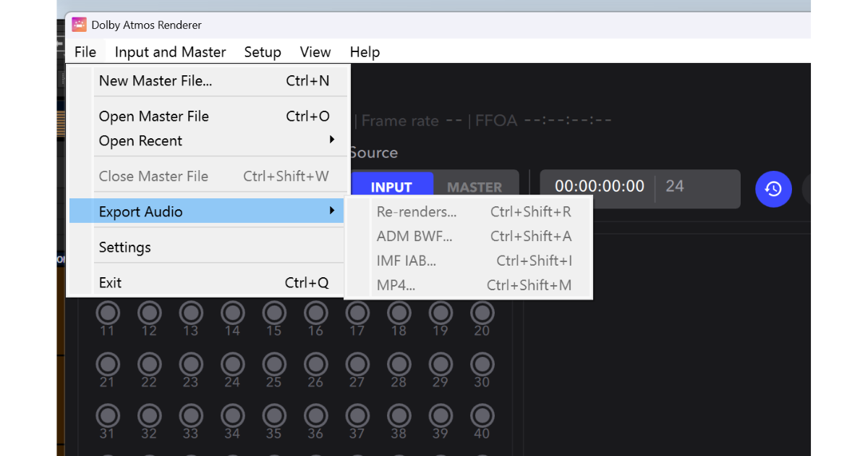Select channel 11 meter indicator
The image size is (868, 456).
[x=107, y=313]
